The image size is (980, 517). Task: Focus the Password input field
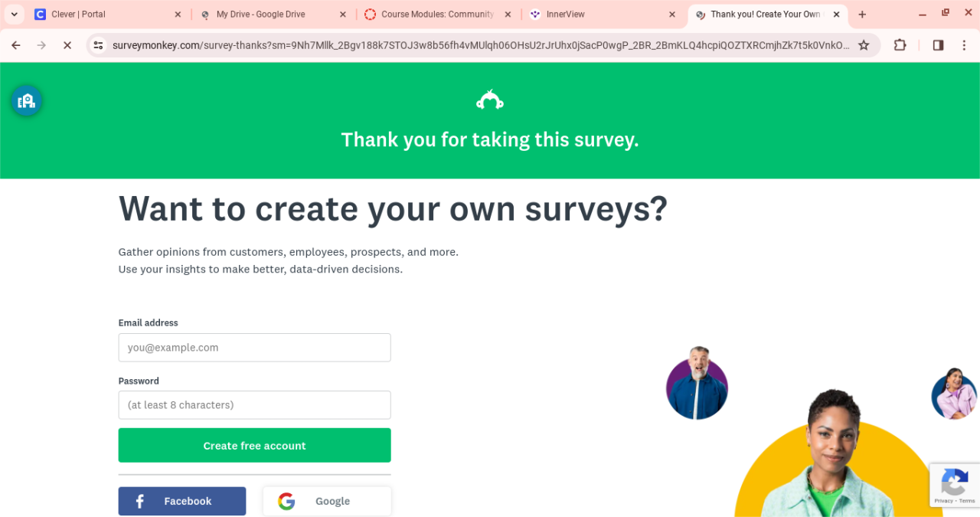point(254,404)
